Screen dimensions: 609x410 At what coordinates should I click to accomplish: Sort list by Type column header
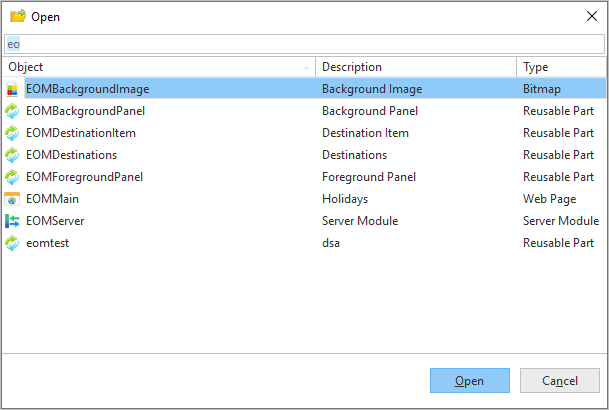click(560, 67)
